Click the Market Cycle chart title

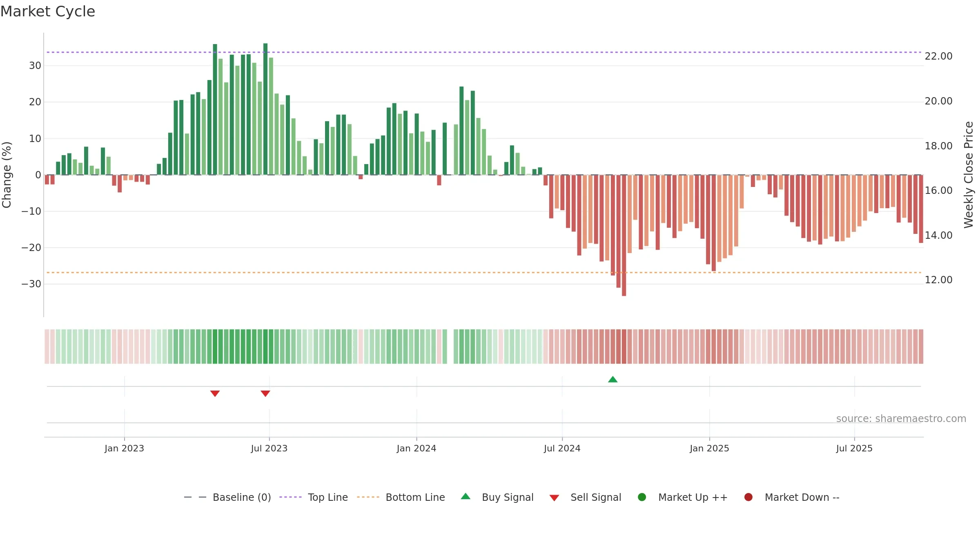coord(48,11)
